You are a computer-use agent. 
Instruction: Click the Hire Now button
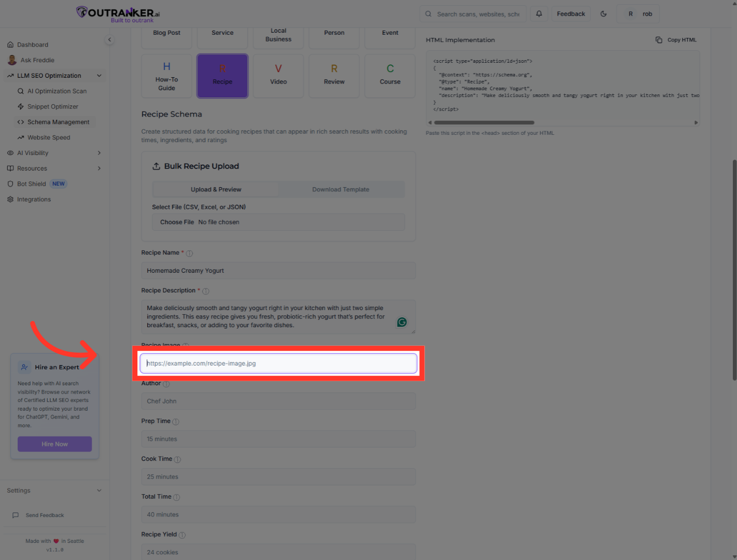[55, 444]
